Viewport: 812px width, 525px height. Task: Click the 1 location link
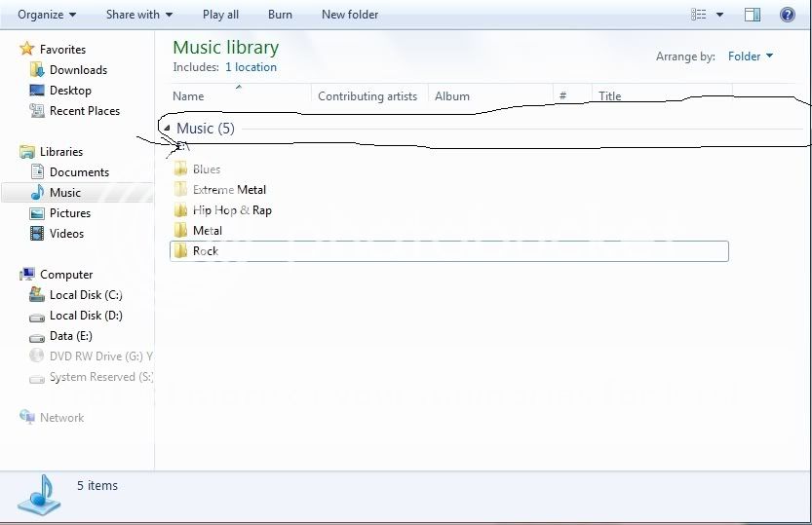(x=251, y=67)
